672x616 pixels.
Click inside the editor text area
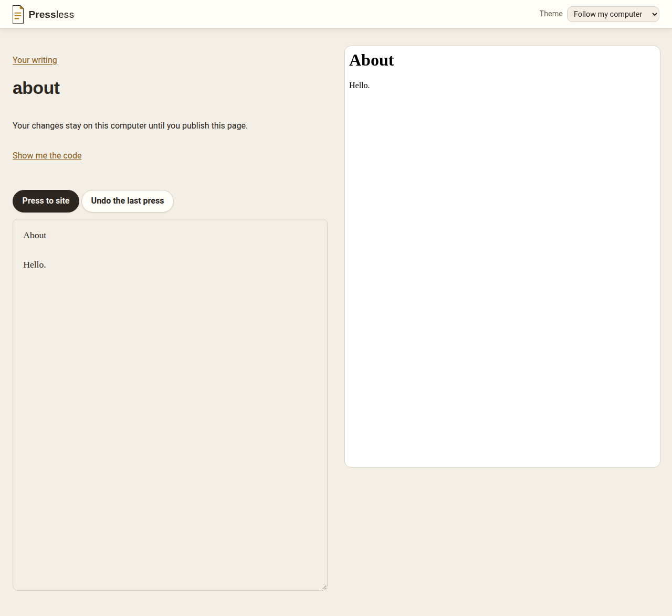(x=170, y=405)
